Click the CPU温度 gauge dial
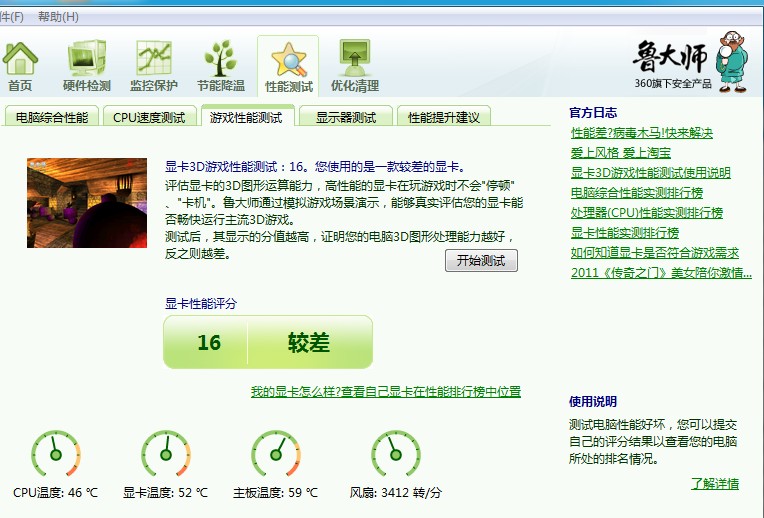The image size is (764, 518). (x=56, y=454)
